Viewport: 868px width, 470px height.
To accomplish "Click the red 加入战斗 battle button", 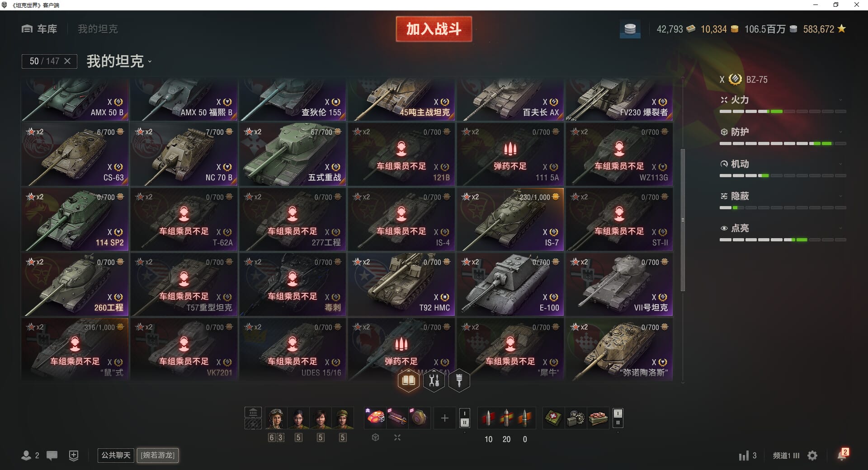I will (x=434, y=29).
